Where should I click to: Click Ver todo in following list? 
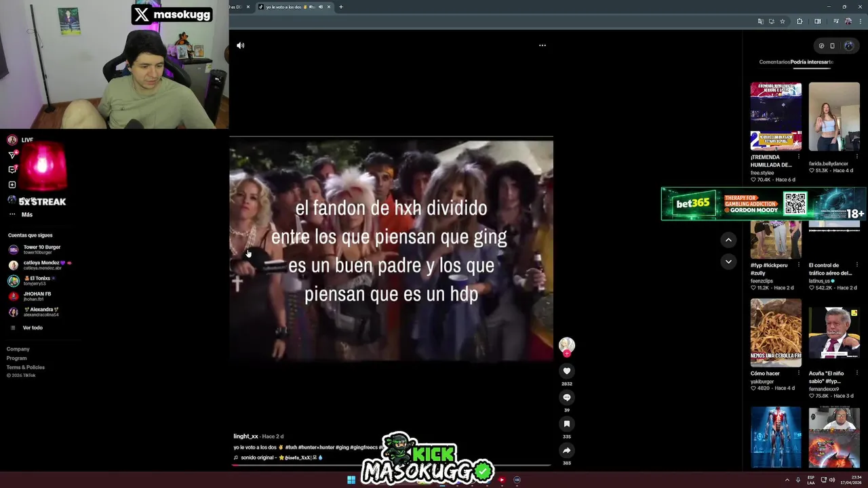[26, 327]
